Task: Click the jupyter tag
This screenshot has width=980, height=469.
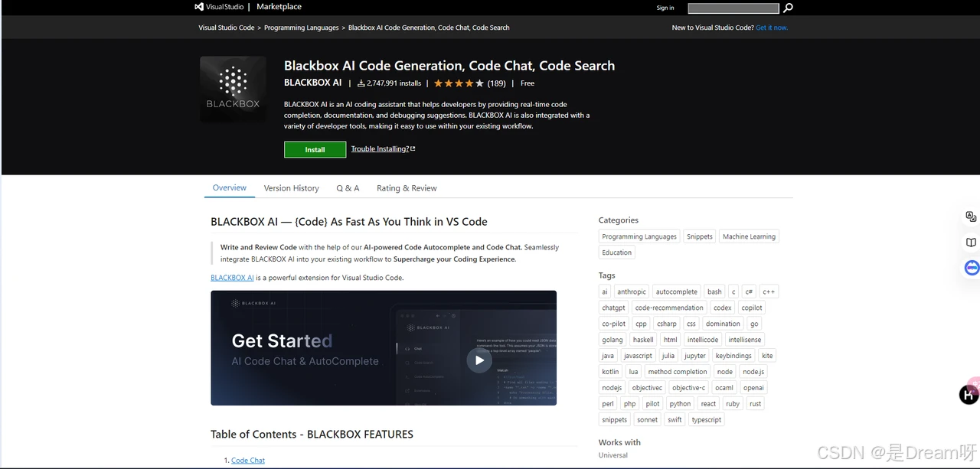Action: pyautogui.click(x=695, y=356)
